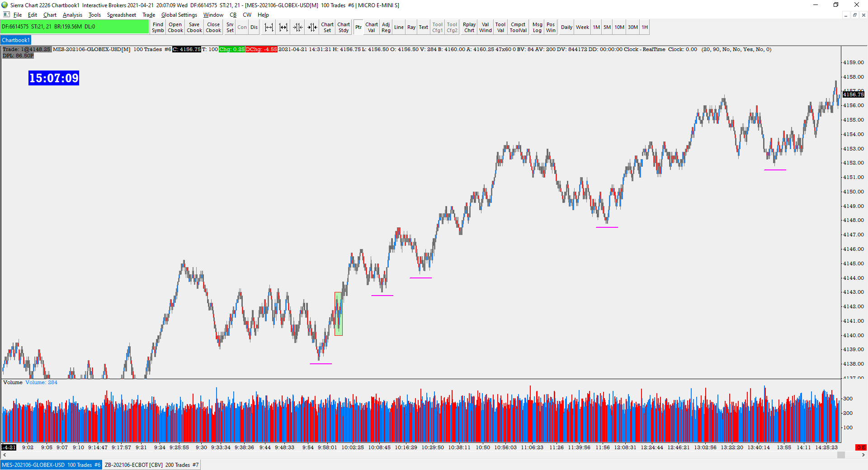Open the Chart menu
Viewport: 868px width, 470px height.
50,15
